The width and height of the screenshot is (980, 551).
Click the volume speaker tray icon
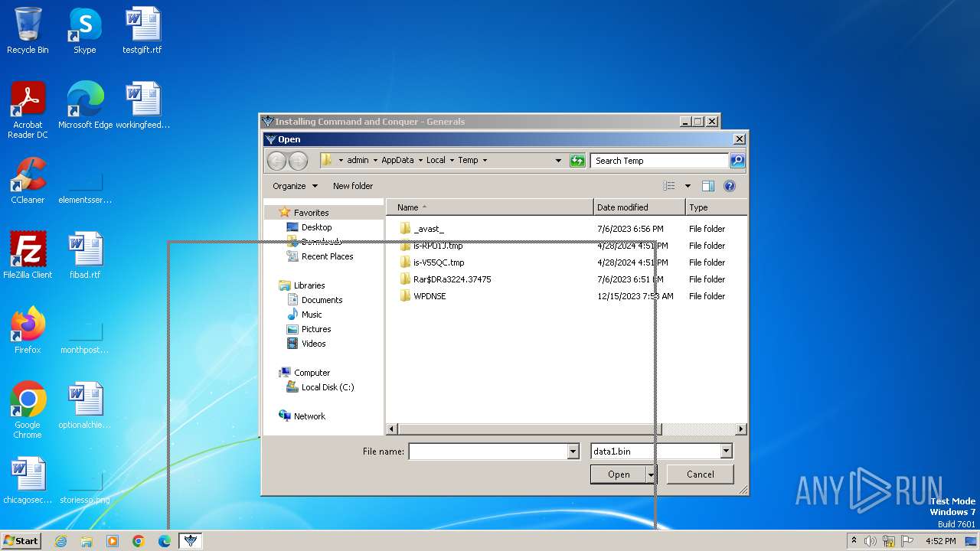[871, 541]
